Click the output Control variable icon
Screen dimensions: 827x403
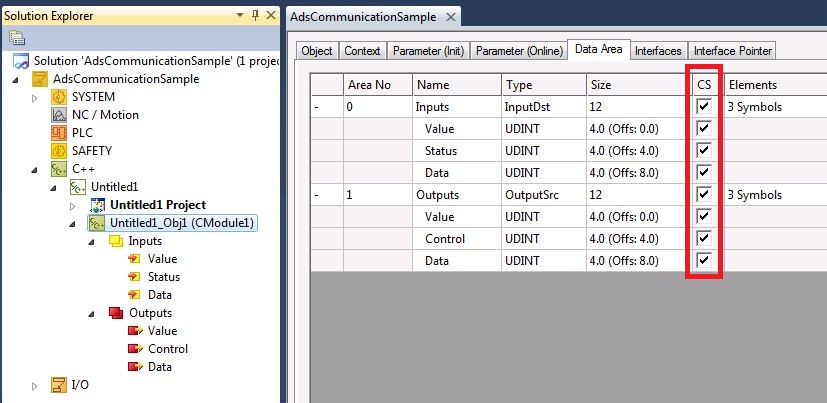tap(136, 349)
